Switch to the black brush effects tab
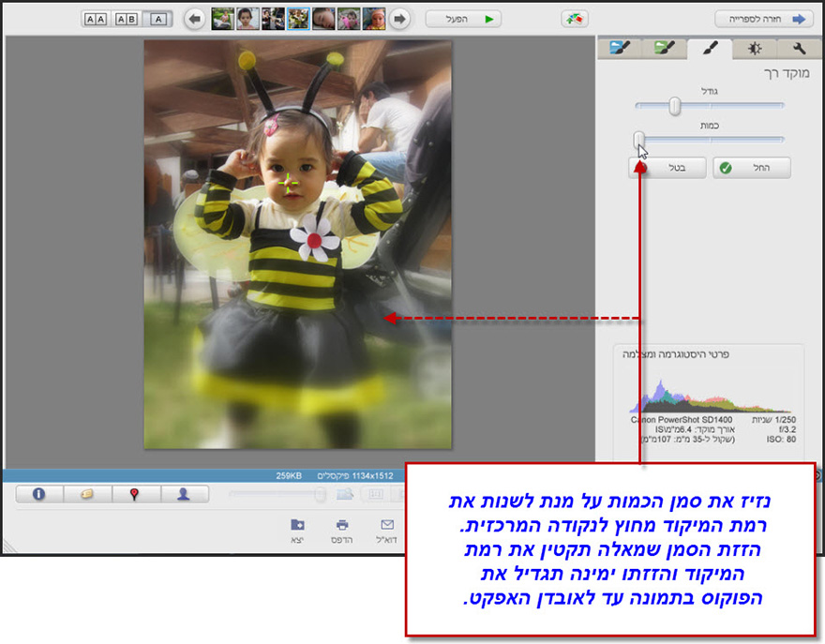 click(710, 48)
